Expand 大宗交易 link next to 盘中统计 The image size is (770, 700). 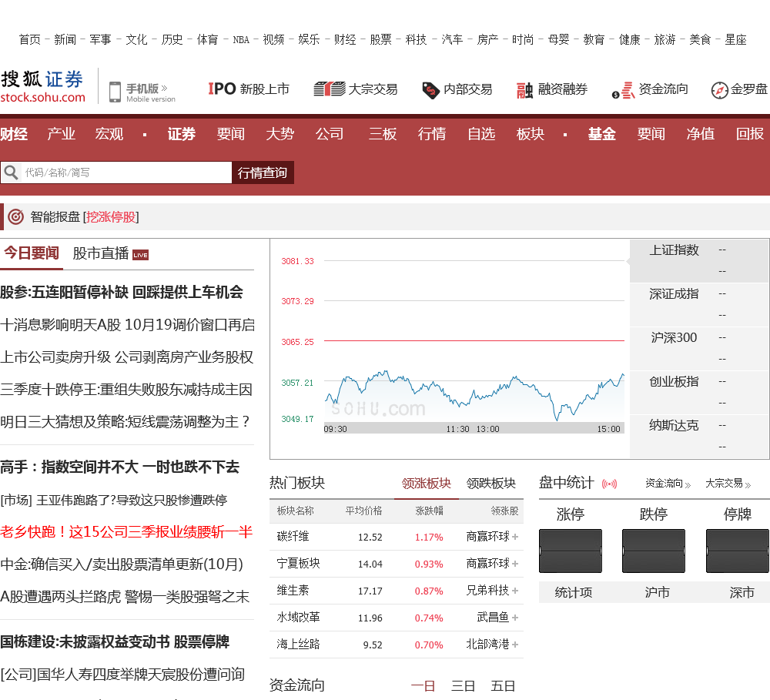pyautogui.click(x=728, y=484)
